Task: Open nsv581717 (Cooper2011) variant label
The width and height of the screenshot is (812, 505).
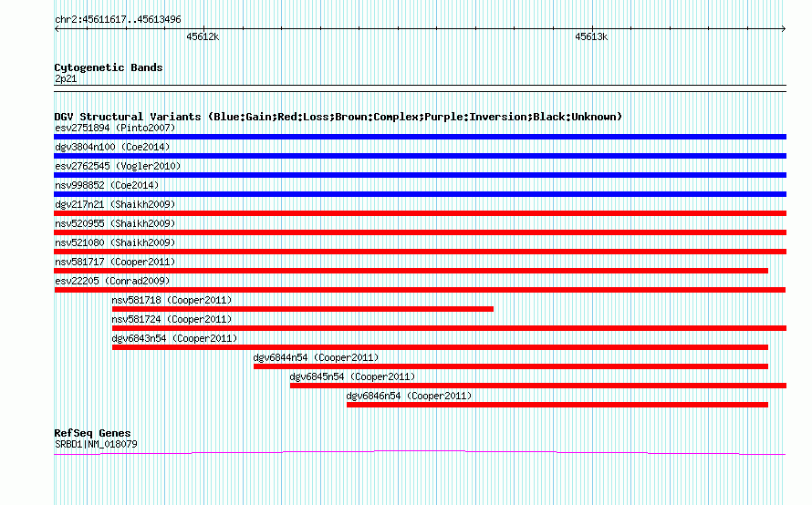Action: click(115, 262)
